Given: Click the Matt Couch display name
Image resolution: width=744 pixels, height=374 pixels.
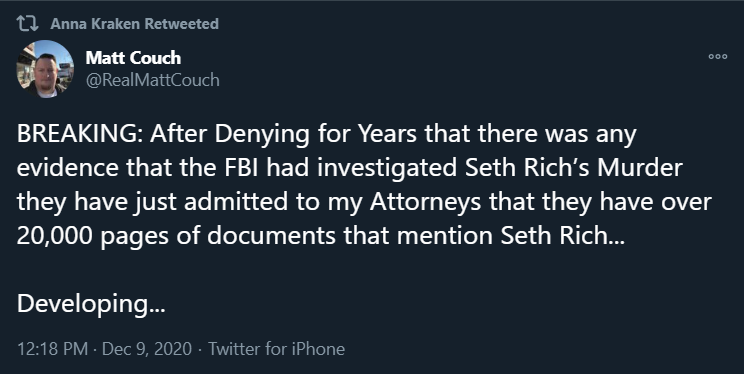Looking at the screenshot, I should click(133, 58).
